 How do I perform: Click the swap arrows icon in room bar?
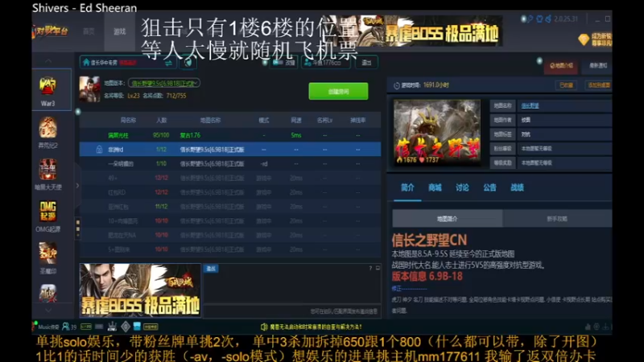168,64
